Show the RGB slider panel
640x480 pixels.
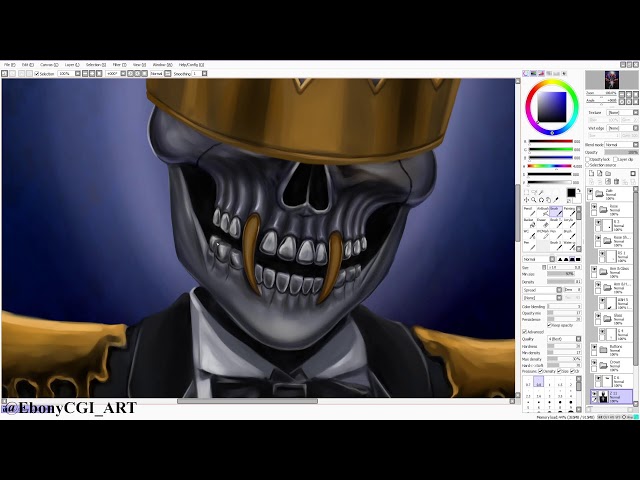tap(534, 73)
